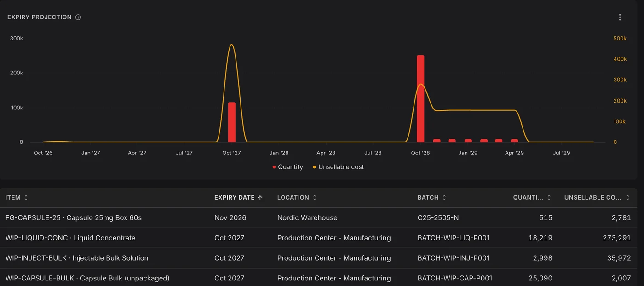Click the Expiry Projection panel title
644x286 pixels.
pyautogui.click(x=40, y=17)
